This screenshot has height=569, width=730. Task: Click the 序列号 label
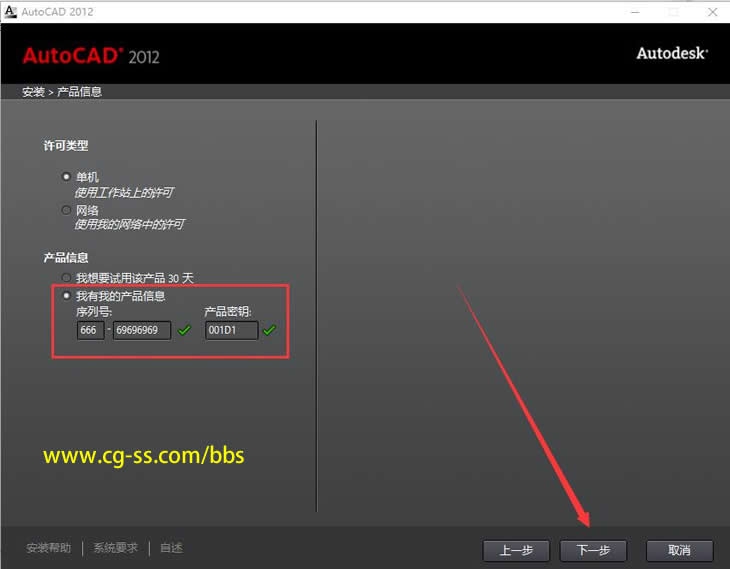94,312
